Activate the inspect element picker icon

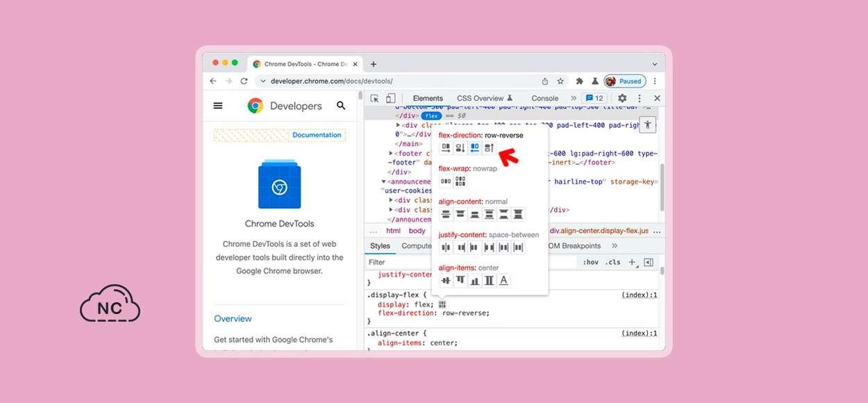tap(374, 99)
